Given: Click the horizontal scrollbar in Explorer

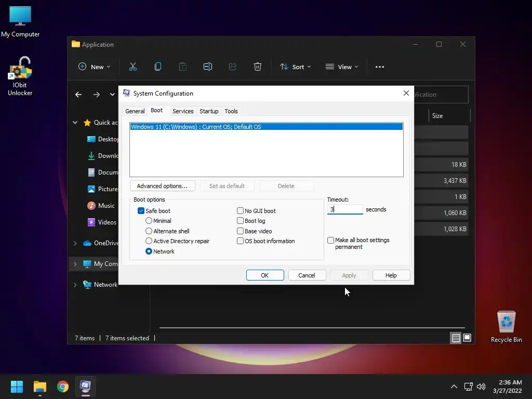Looking at the screenshot, I should coord(312,328).
